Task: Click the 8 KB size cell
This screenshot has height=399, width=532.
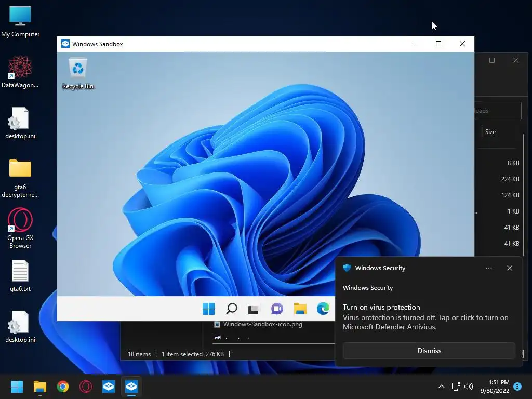Action: coord(513,163)
